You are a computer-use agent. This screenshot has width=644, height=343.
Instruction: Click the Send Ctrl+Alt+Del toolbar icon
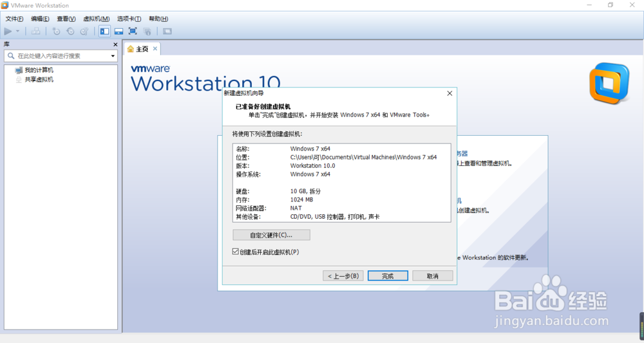[x=36, y=31]
